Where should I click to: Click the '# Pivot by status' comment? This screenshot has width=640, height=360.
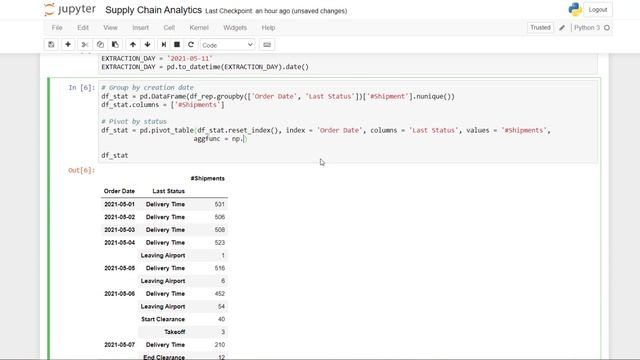pos(134,122)
